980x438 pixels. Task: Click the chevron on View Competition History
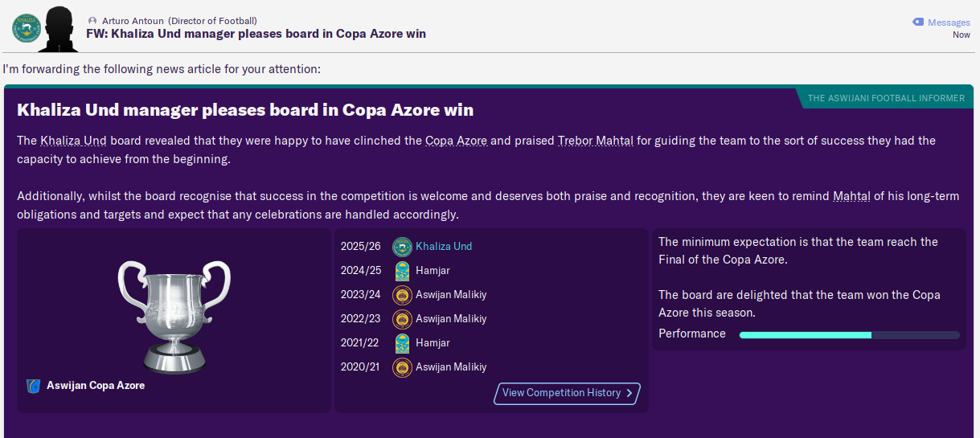point(629,393)
